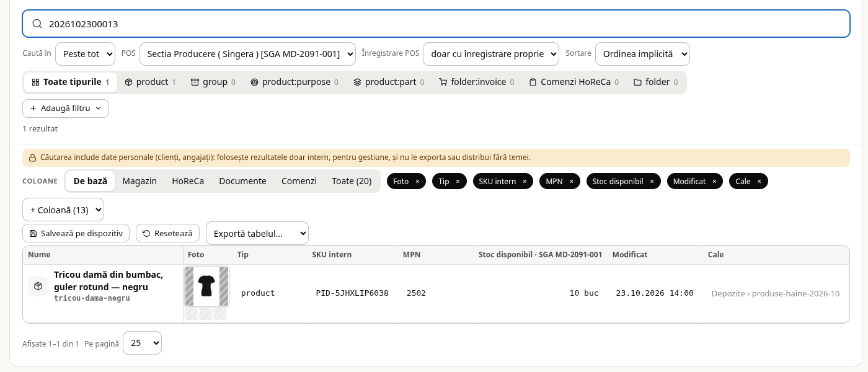Click the product box icon in the row
868x372 pixels.
[38, 286]
